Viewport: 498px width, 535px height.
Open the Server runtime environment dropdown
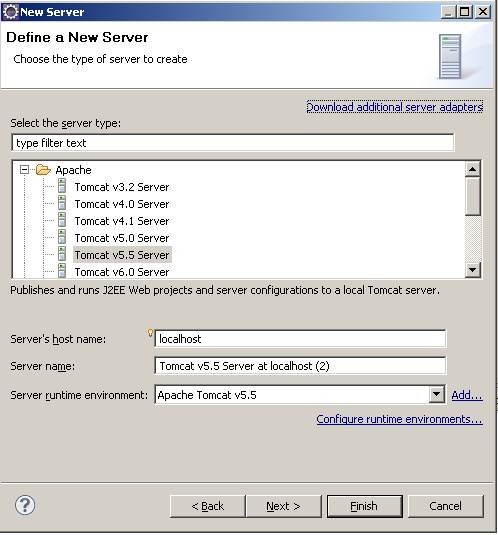coord(436,394)
